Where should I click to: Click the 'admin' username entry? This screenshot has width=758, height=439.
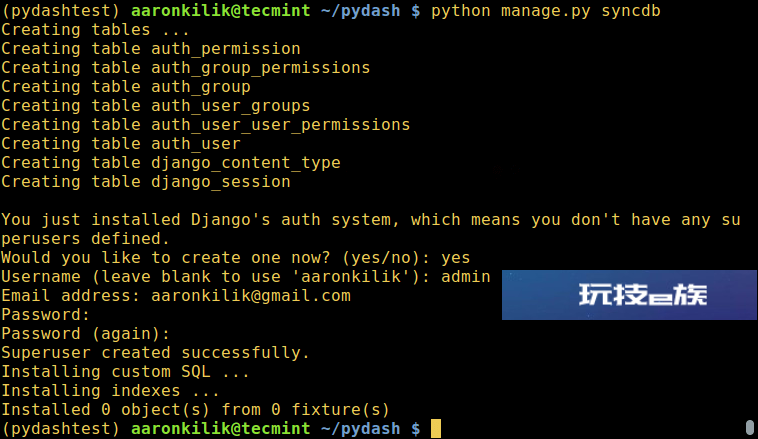(466, 277)
